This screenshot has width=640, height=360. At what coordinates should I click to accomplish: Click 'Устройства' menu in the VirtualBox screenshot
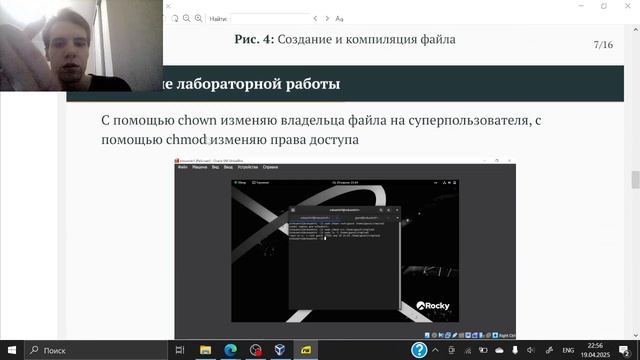[x=248, y=167]
